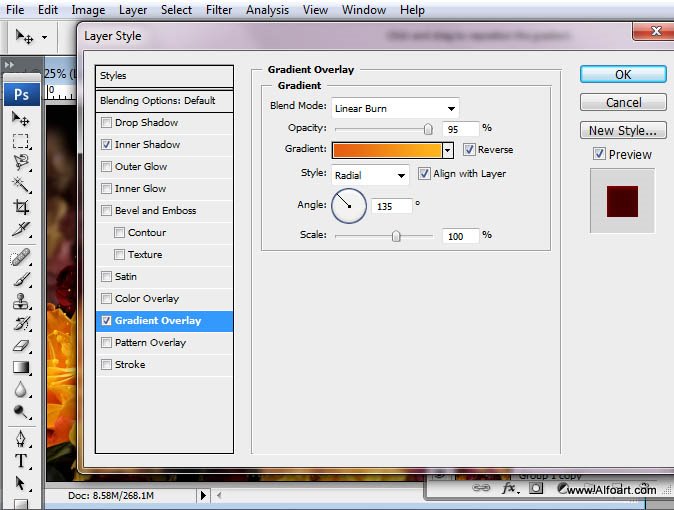Open the Filter menu
This screenshot has height=510, width=674.
tap(219, 9)
